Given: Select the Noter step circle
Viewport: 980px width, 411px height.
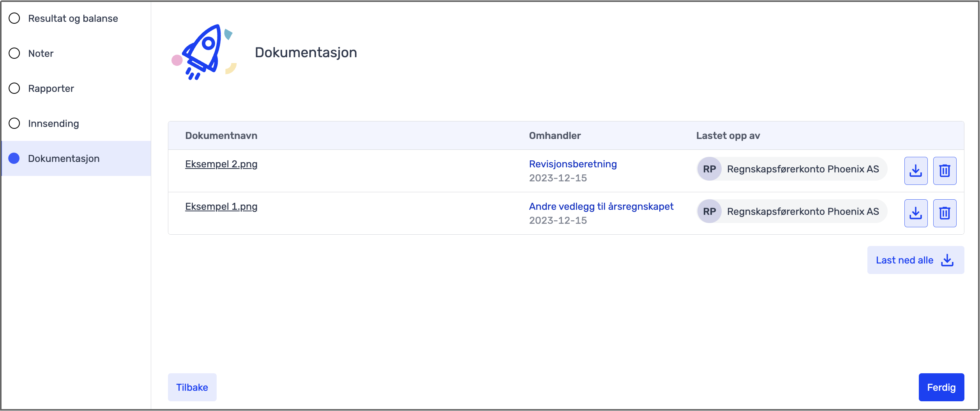Looking at the screenshot, I should pos(14,53).
